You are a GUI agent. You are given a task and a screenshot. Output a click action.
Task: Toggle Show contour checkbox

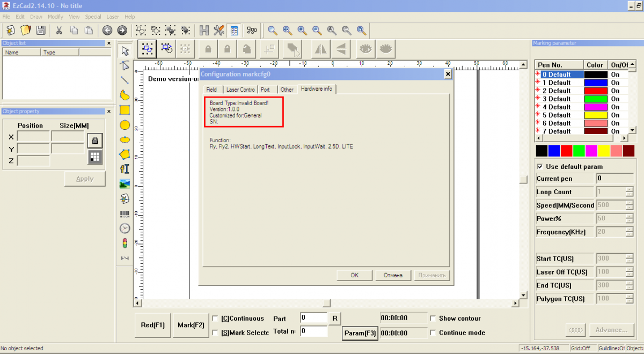click(x=434, y=319)
